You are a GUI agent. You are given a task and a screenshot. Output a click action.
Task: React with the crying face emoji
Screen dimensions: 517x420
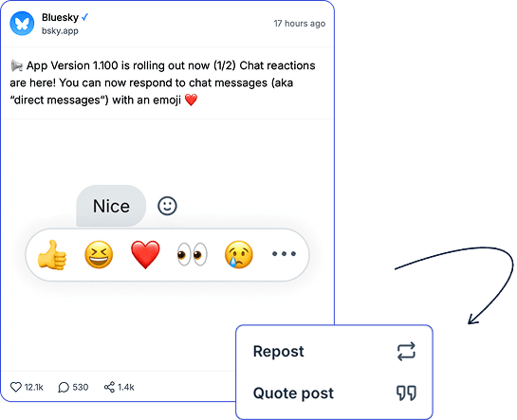239,255
